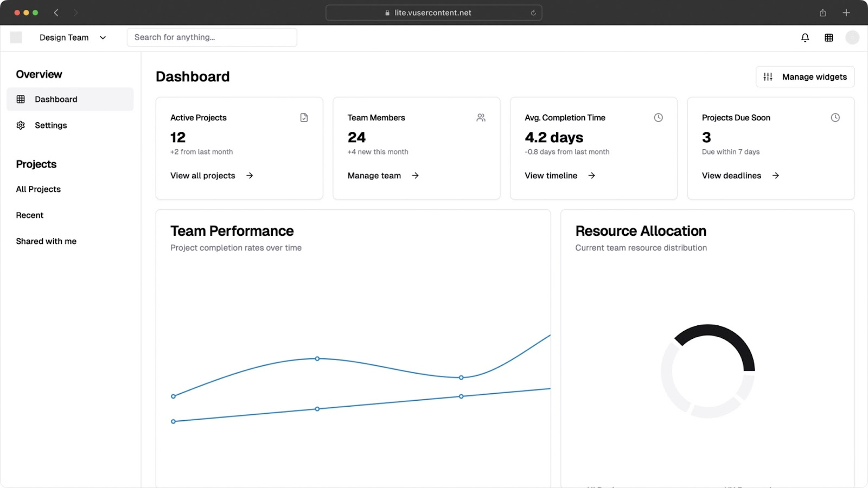Open Shared with me section
This screenshot has height=488, width=868.
pos(46,241)
